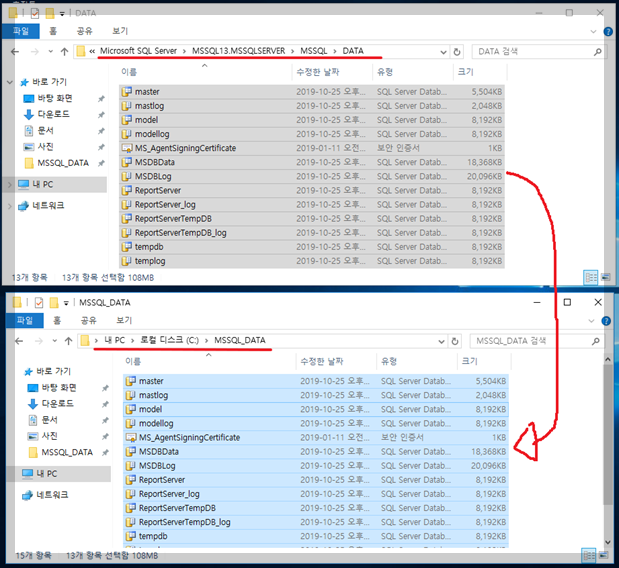Image resolution: width=619 pixels, height=568 pixels.
Task: Open 다운로드 in DATA window sidebar
Action: point(53,114)
